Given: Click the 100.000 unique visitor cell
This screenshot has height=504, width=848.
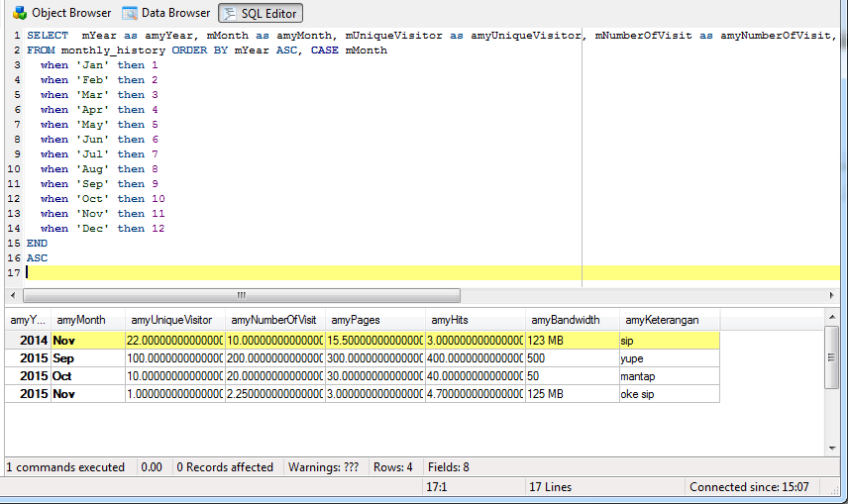Looking at the screenshot, I should click(x=175, y=358).
